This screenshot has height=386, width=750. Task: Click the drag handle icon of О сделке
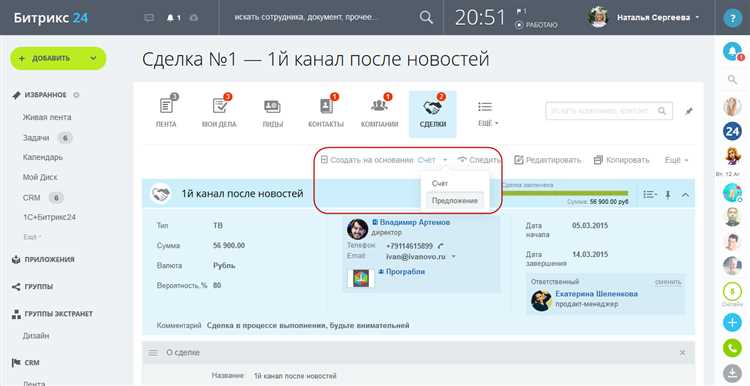point(153,353)
